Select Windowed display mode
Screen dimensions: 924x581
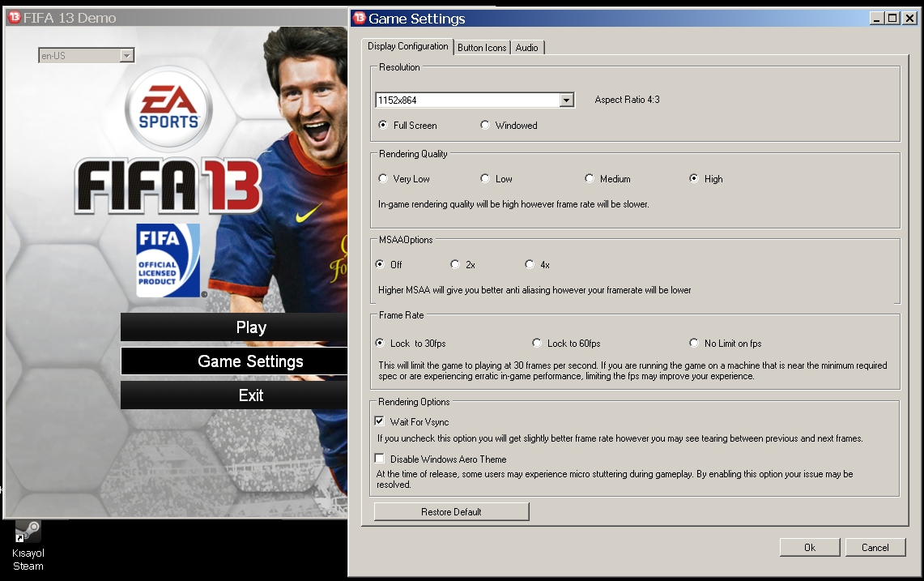click(x=485, y=125)
